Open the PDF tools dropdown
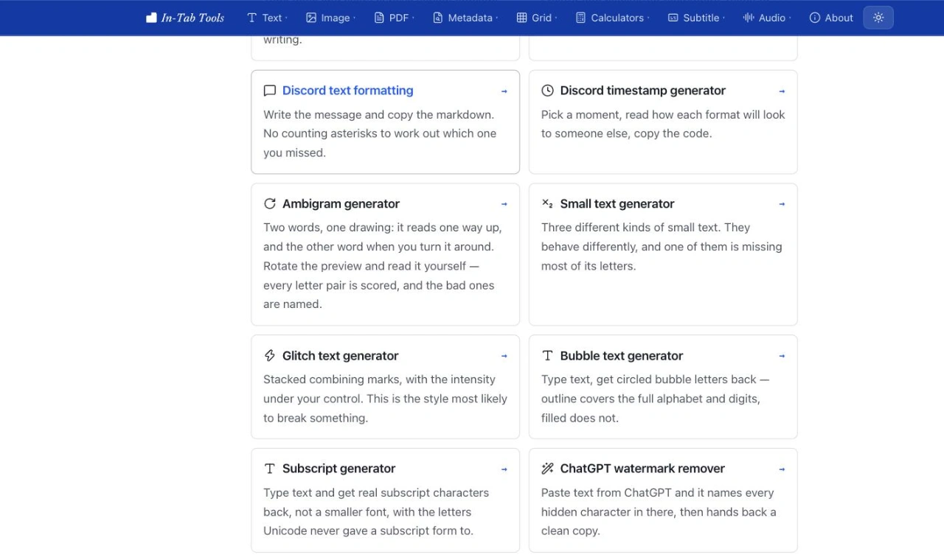This screenshot has width=944, height=560. pyautogui.click(x=394, y=18)
